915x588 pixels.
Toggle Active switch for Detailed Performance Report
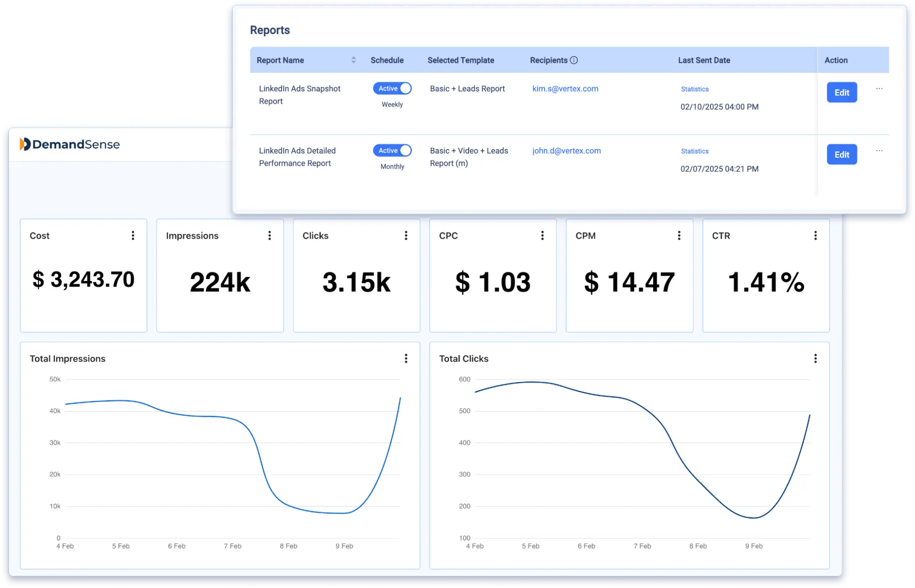click(392, 151)
